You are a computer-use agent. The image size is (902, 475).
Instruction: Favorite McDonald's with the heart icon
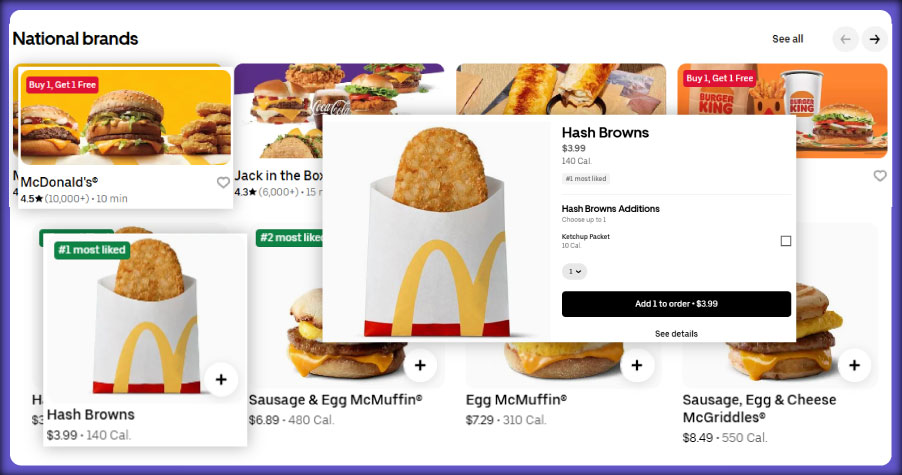(223, 182)
